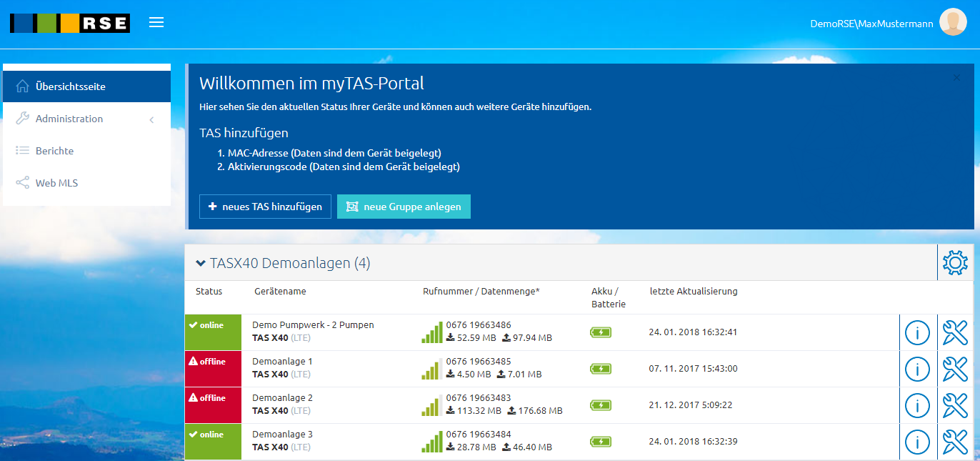Open tools icon for Demoanlage 2
This screenshot has width=980, height=461.
[x=955, y=405]
